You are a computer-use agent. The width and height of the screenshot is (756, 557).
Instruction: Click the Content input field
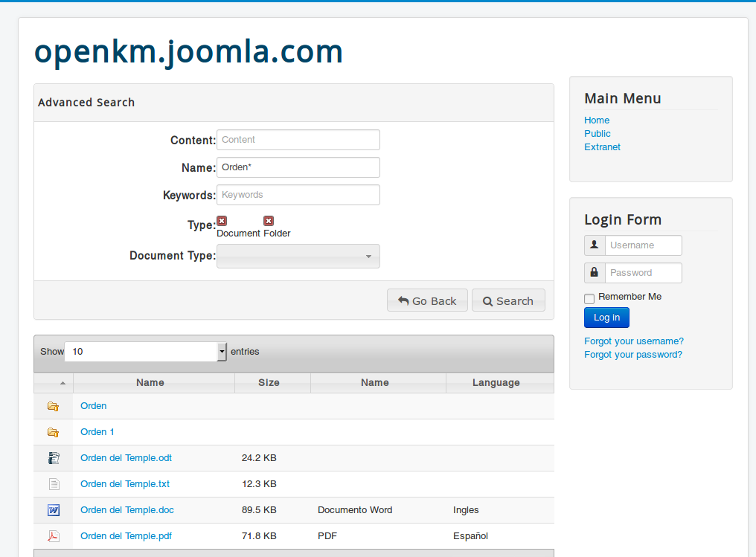(x=298, y=140)
